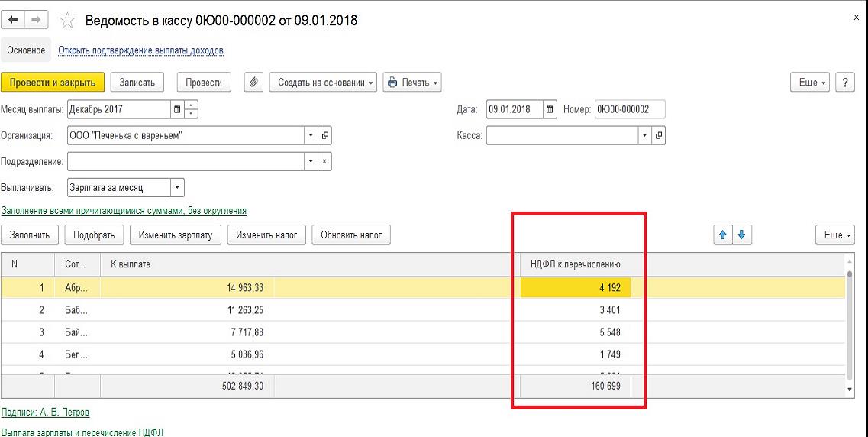The height and width of the screenshot is (437, 868).
Task: Sort by the N column header
Action: [x=27, y=265]
